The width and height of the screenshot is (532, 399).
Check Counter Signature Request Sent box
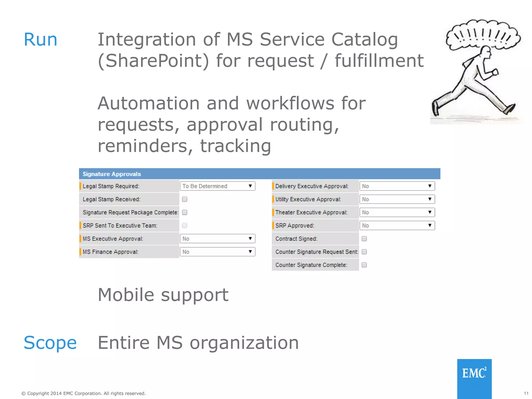click(364, 252)
